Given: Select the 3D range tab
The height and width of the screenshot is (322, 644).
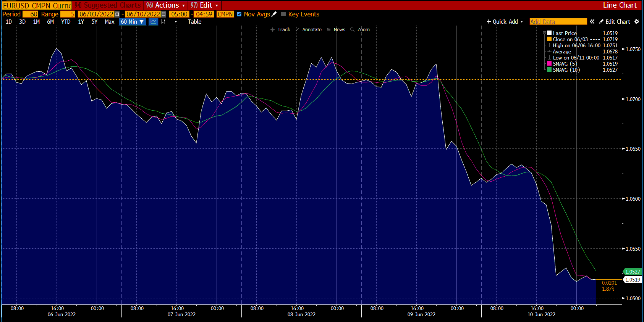Looking at the screenshot, I should coord(23,22).
